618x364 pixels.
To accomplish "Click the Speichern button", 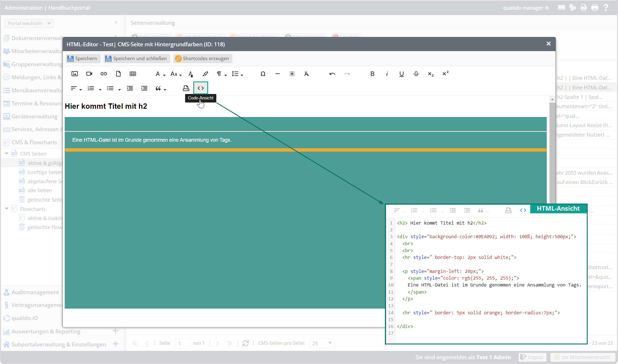I will (83, 58).
